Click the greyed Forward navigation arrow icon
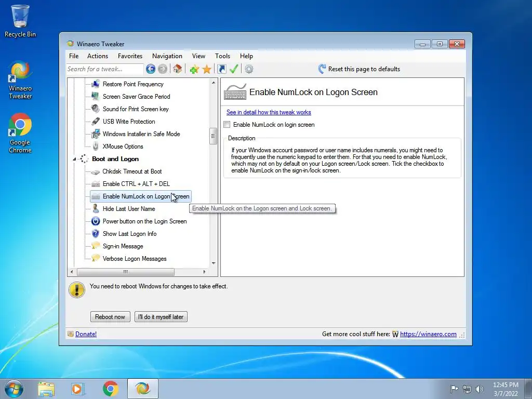Screen dimensions: 532x399 click(x=163, y=69)
